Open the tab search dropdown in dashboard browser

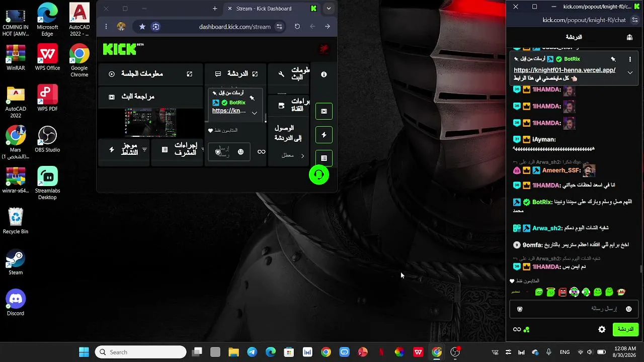(x=329, y=9)
